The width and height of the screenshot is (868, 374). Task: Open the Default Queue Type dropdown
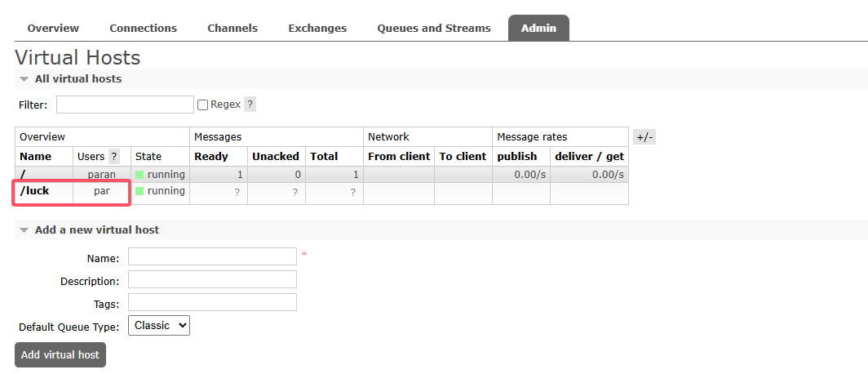(159, 325)
